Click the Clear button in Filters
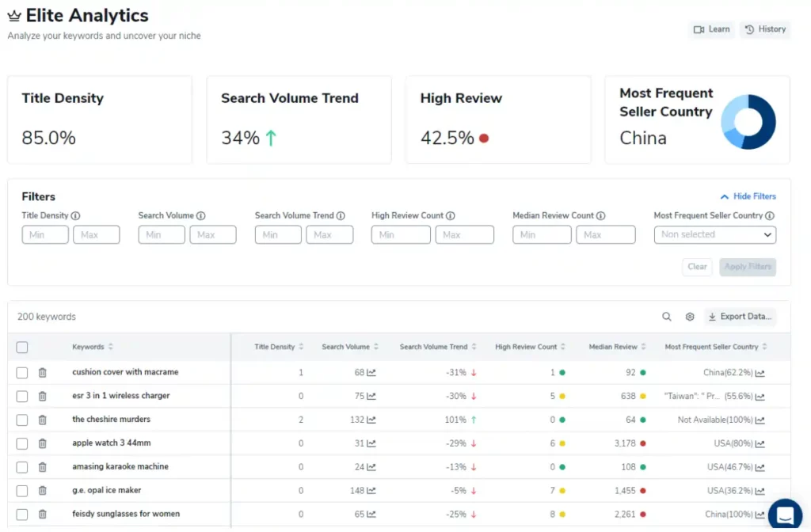Screen dimensions: 811x532 696,267
